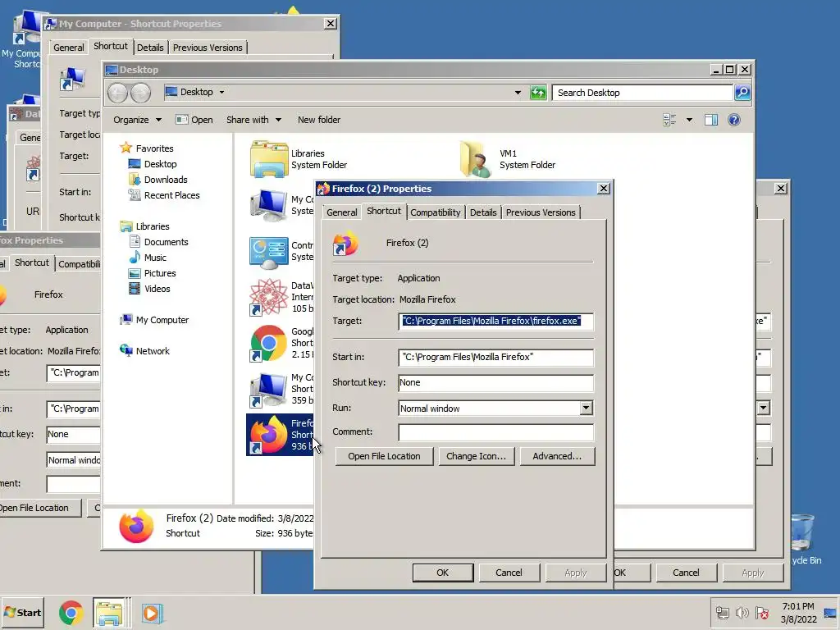Select Recent Places in the navigation pane

pyautogui.click(x=164, y=195)
